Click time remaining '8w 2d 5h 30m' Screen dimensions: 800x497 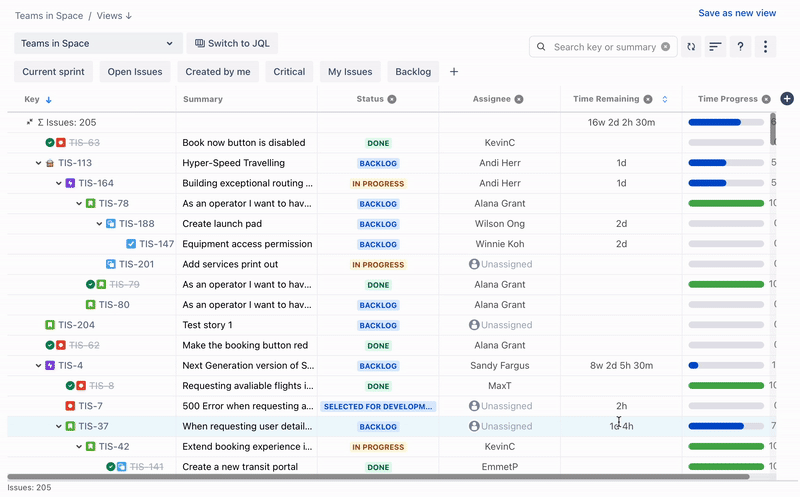pos(621,365)
